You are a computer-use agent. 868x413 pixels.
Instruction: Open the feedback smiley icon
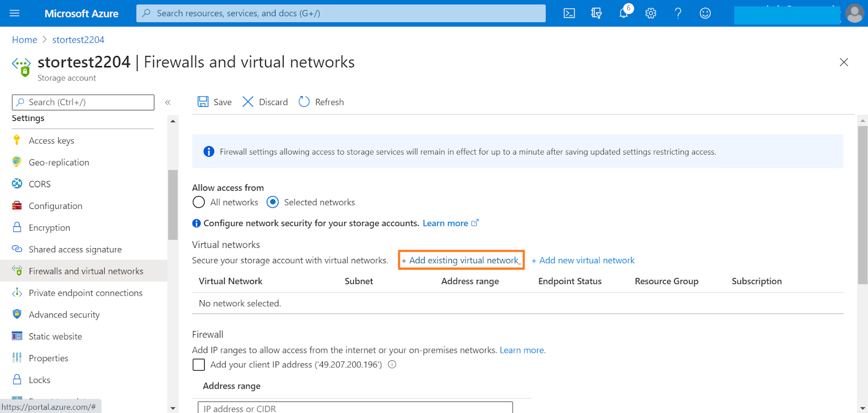coord(705,14)
